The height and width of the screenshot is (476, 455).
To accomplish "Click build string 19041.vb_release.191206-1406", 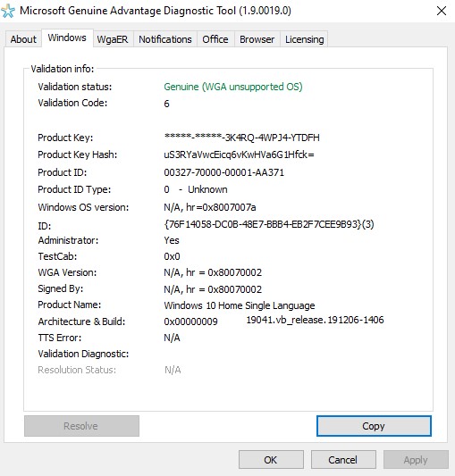I will (315, 320).
